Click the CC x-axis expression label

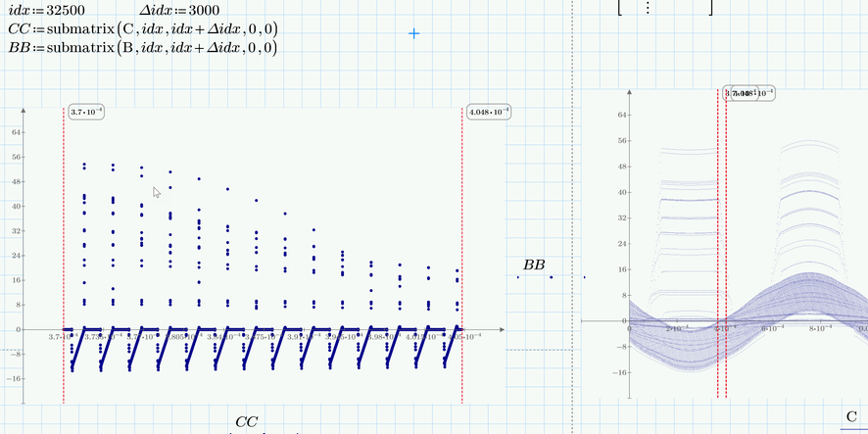click(x=246, y=422)
